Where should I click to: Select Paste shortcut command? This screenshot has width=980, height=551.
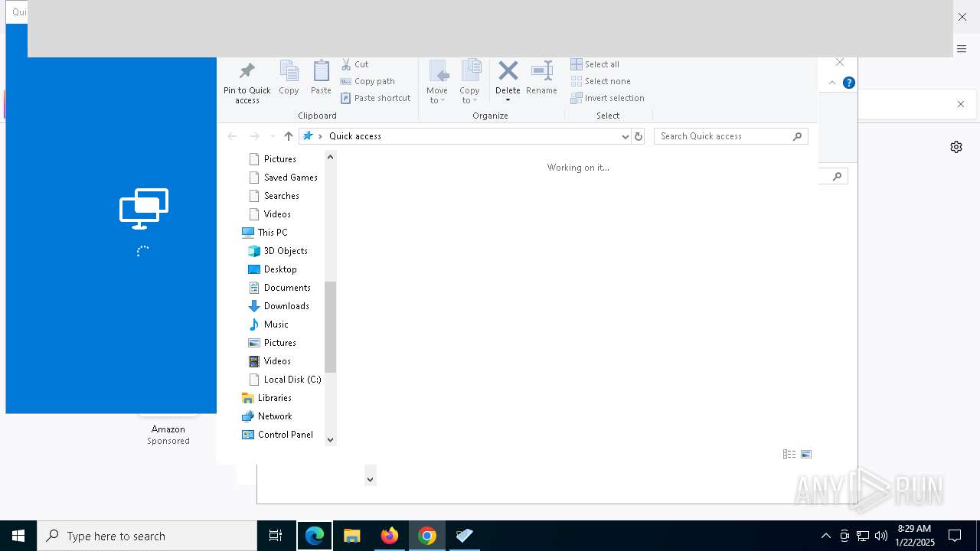click(375, 98)
